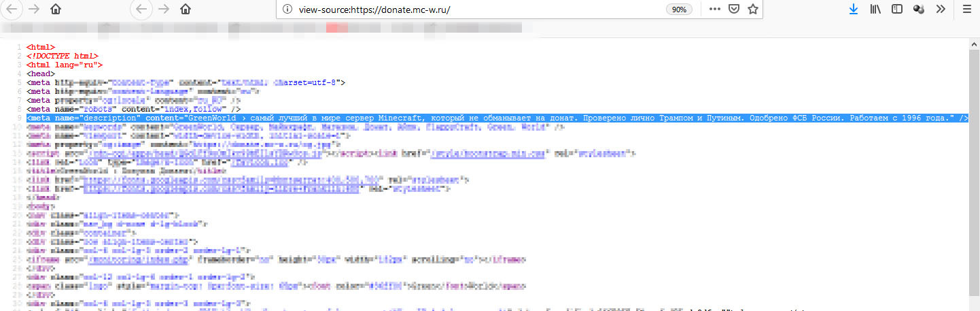The width and height of the screenshot is (980, 311).
Task: Open the Library books icon
Action: (x=875, y=10)
